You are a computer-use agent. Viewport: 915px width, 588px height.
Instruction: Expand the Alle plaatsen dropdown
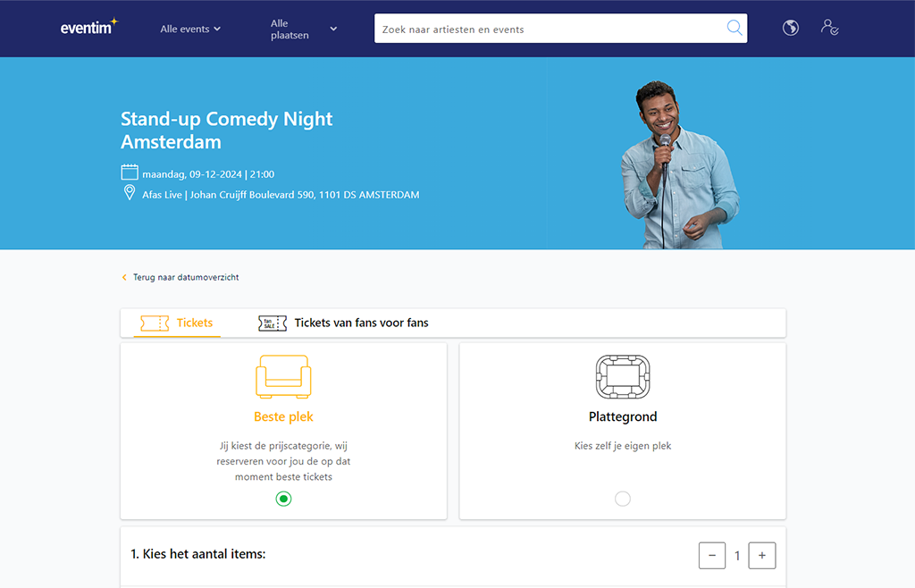pyautogui.click(x=303, y=29)
